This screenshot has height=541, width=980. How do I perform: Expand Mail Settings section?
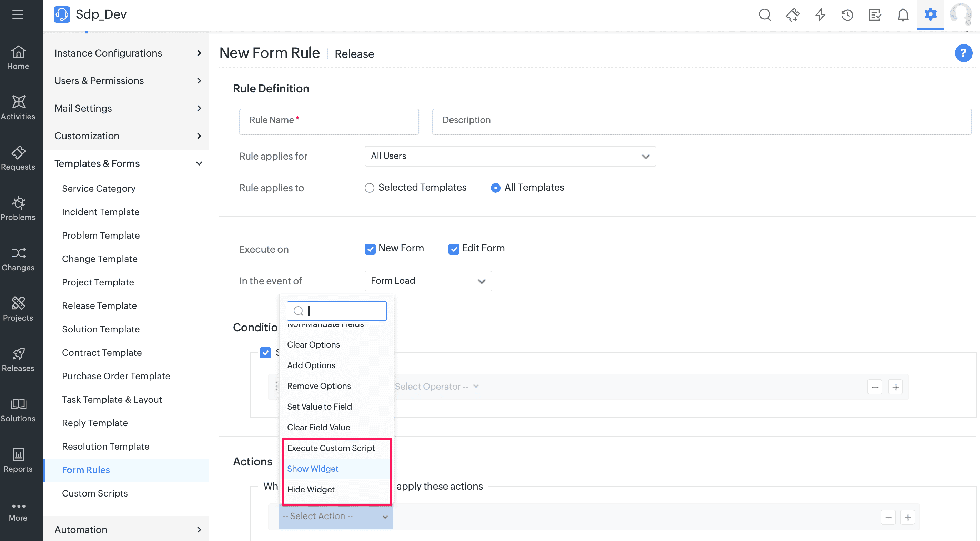126,108
